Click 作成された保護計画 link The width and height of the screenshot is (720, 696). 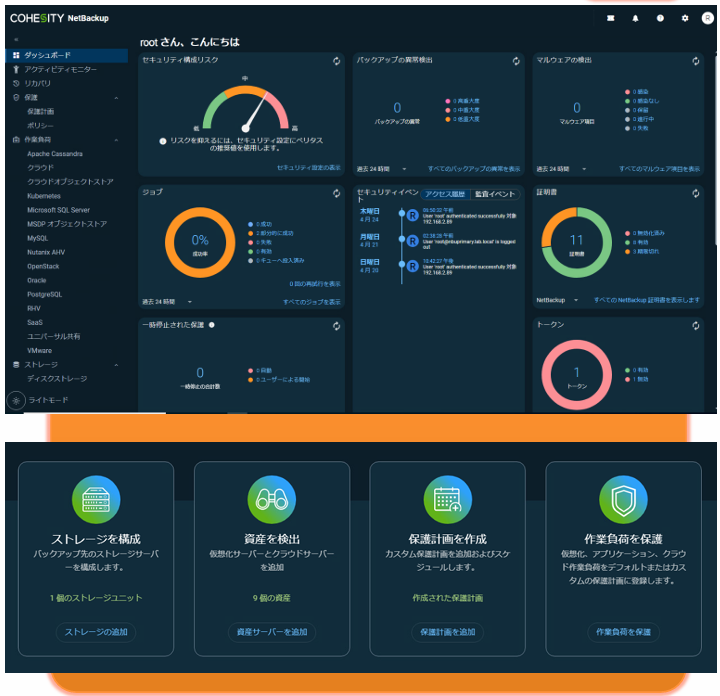pyautogui.click(x=448, y=598)
